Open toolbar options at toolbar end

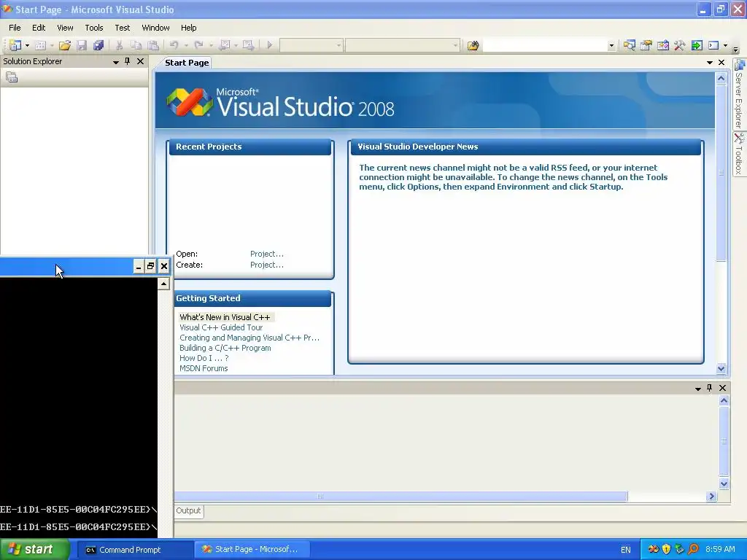[735, 49]
